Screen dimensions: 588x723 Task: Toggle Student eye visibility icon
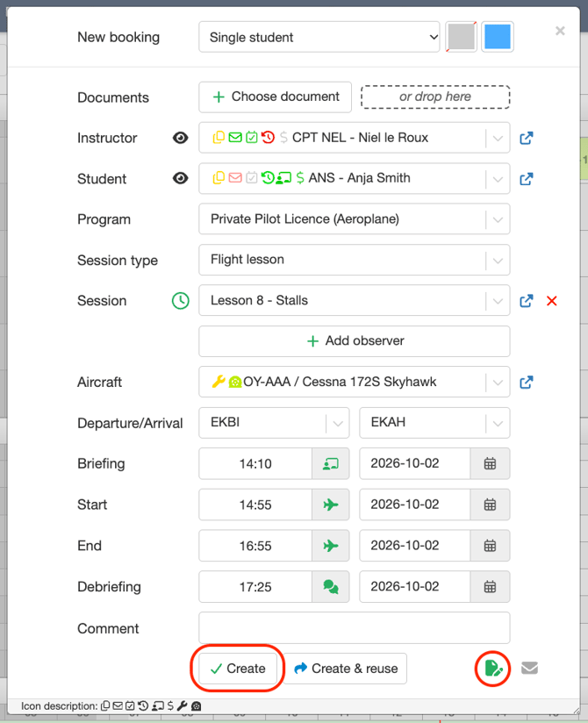[180, 178]
